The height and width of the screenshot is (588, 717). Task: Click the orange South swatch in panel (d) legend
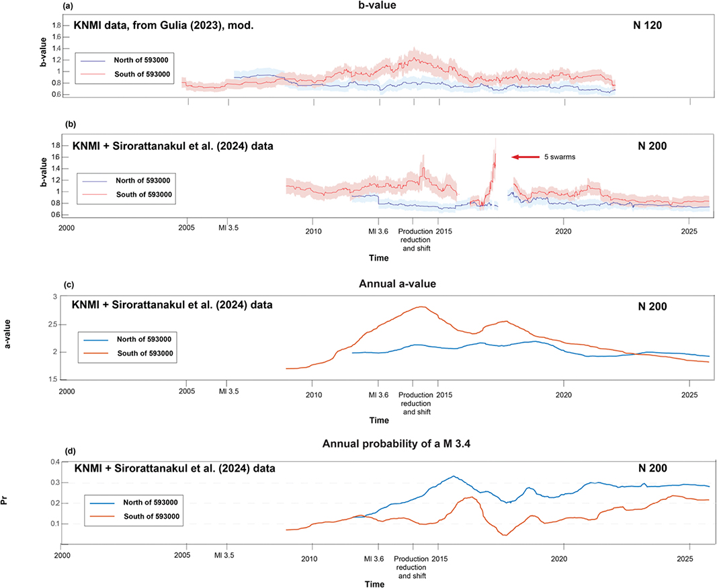pos(102,517)
